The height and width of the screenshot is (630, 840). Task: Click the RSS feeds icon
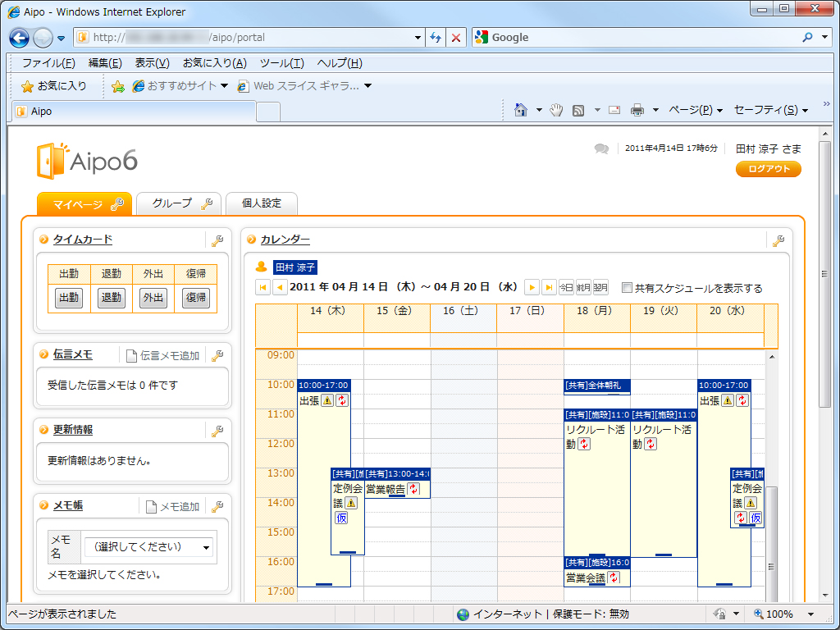coord(578,111)
